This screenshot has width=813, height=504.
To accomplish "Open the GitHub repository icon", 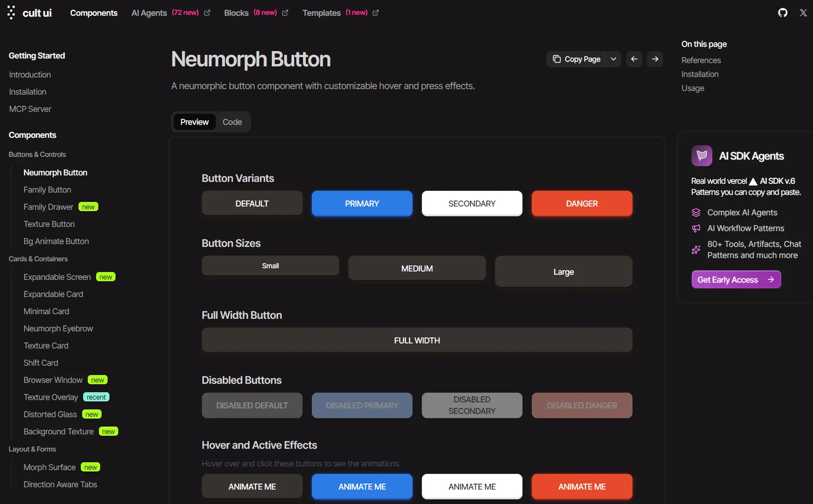I will point(782,13).
